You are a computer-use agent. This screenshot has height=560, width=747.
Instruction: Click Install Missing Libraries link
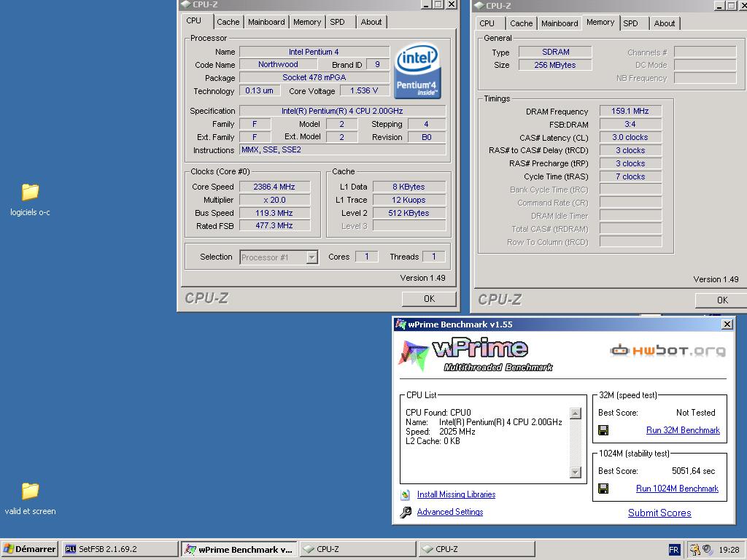coord(456,495)
